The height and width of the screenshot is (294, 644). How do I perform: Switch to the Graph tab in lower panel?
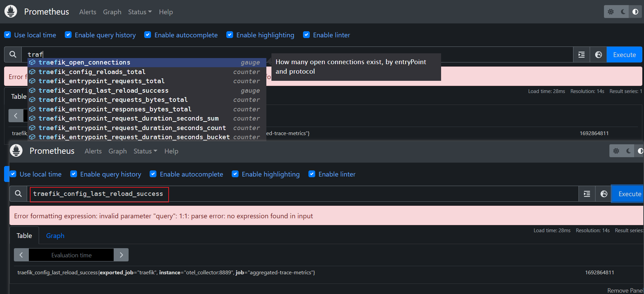pos(55,236)
